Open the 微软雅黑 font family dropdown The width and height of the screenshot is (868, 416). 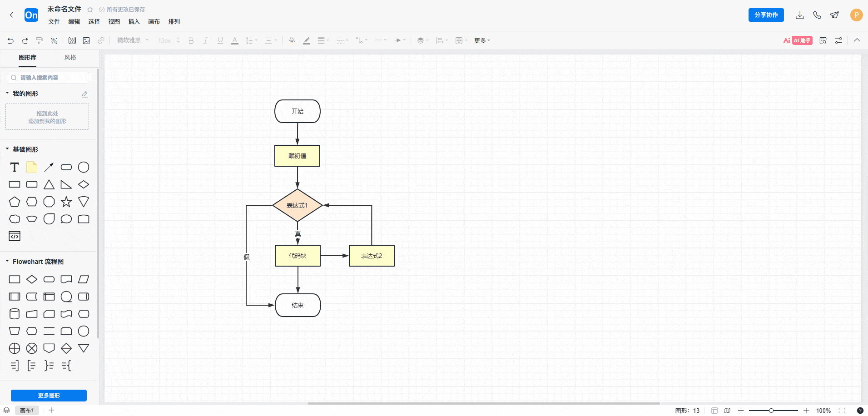[133, 40]
